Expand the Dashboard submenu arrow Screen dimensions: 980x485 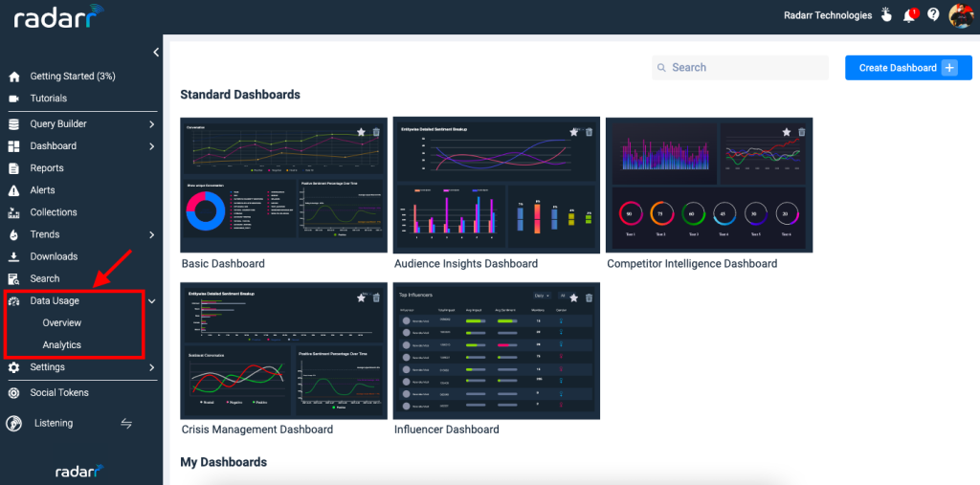[152, 147]
